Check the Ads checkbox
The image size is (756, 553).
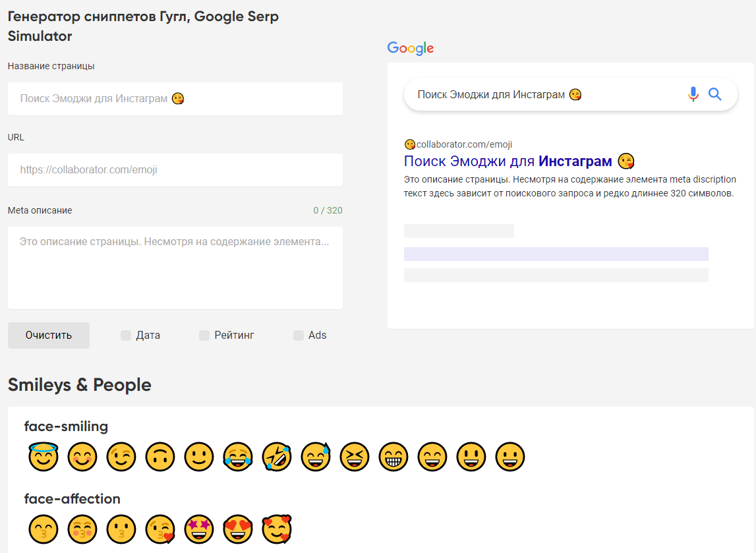click(x=299, y=335)
